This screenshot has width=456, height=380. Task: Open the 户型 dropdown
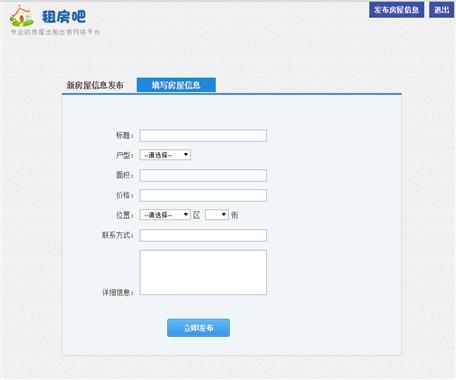[165, 155]
